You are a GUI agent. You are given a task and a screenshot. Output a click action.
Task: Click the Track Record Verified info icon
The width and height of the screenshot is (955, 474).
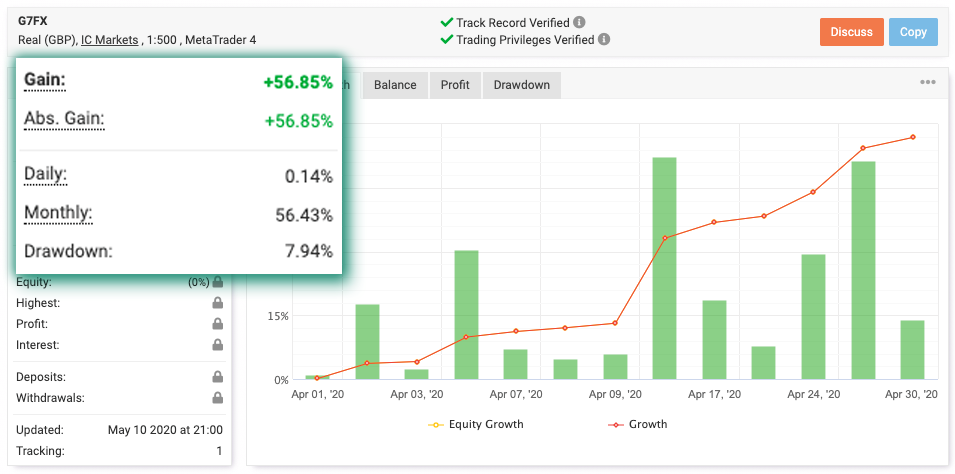pos(580,22)
